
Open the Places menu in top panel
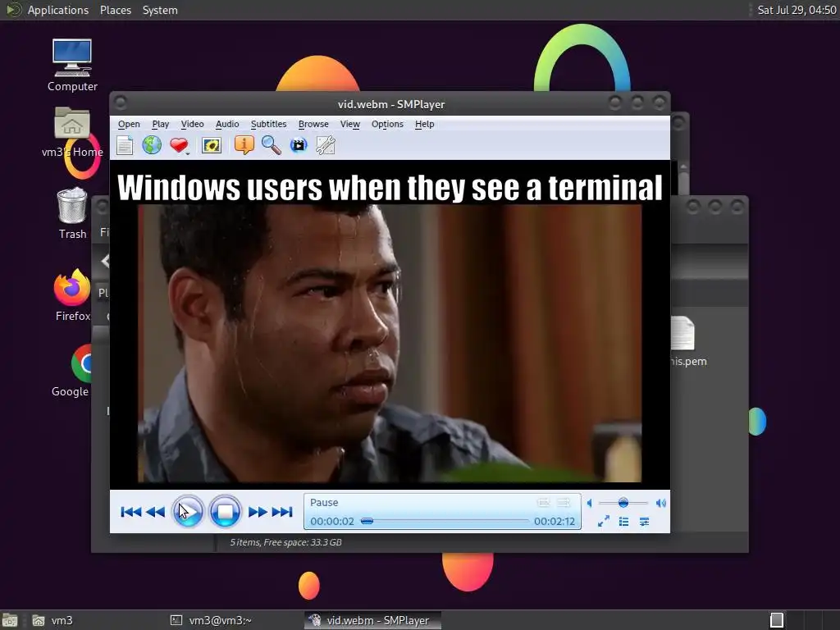click(x=116, y=10)
